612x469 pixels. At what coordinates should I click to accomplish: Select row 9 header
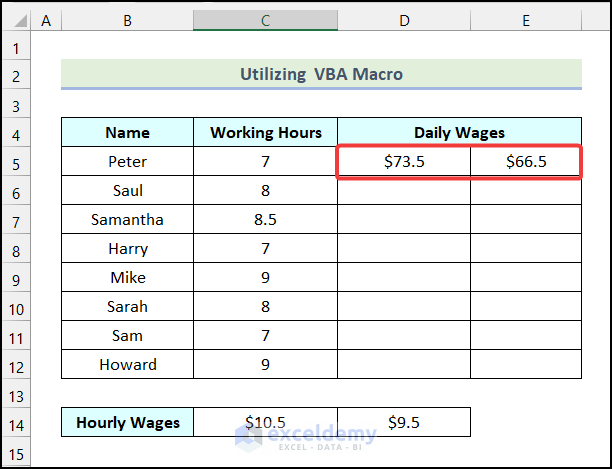click(x=16, y=277)
